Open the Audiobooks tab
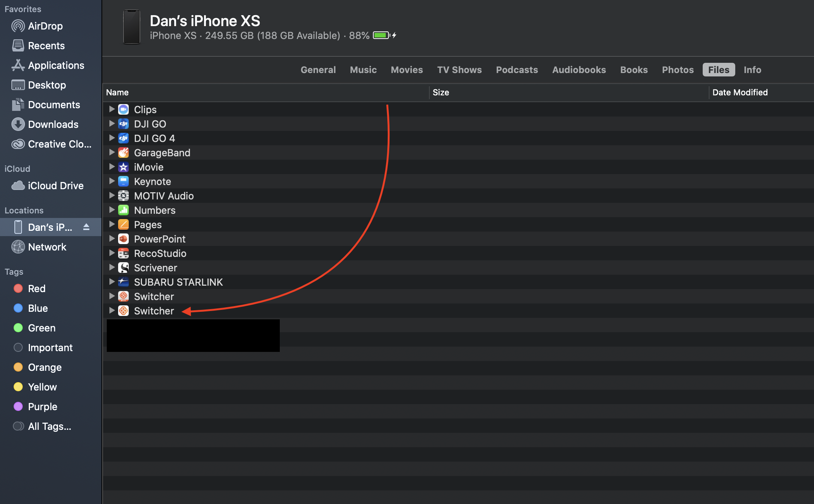The width and height of the screenshot is (814, 504). click(579, 70)
